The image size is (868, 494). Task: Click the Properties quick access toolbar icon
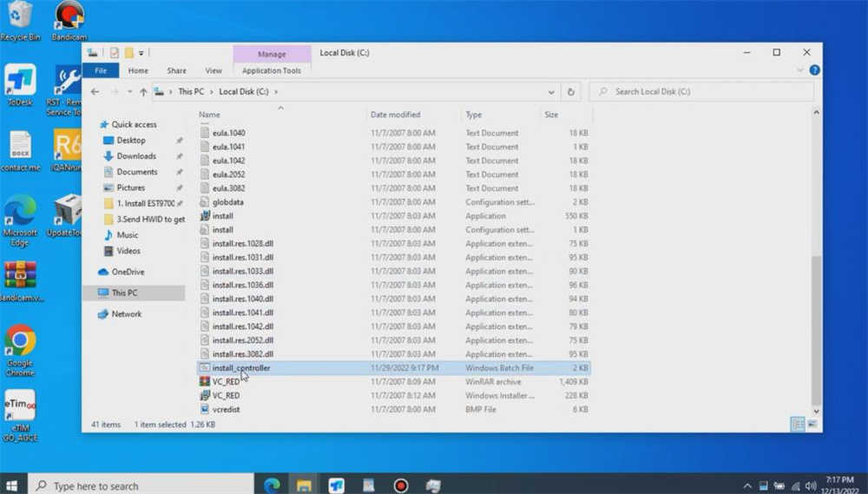coord(114,53)
